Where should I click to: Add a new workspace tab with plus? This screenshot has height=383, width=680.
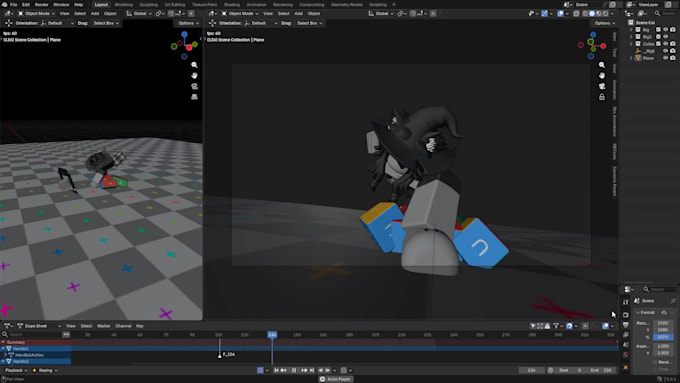394,4
